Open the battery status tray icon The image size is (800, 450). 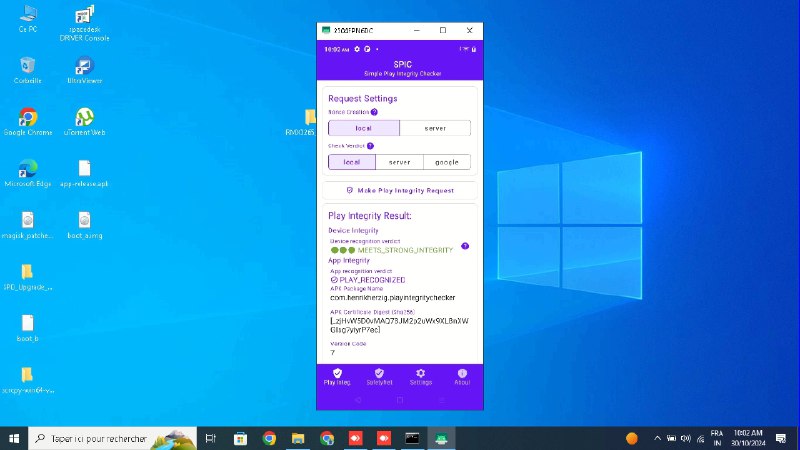tap(671, 438)
